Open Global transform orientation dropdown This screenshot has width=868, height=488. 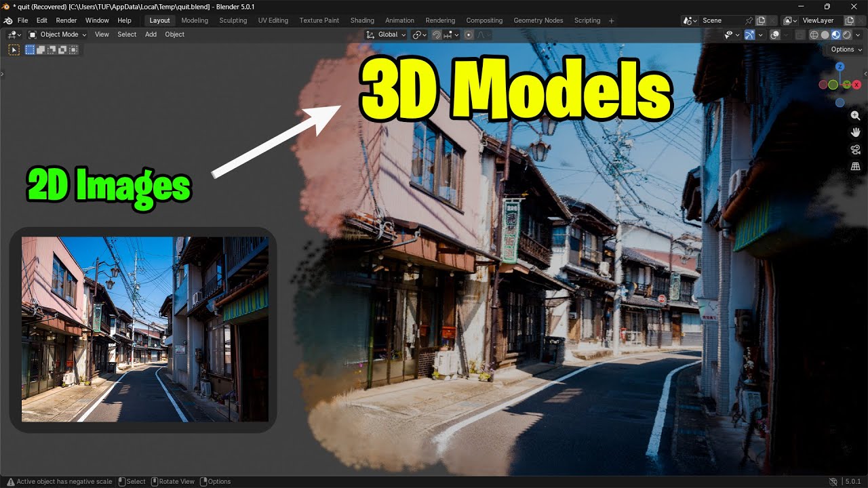pyautogui.click(x=386, y=35)
